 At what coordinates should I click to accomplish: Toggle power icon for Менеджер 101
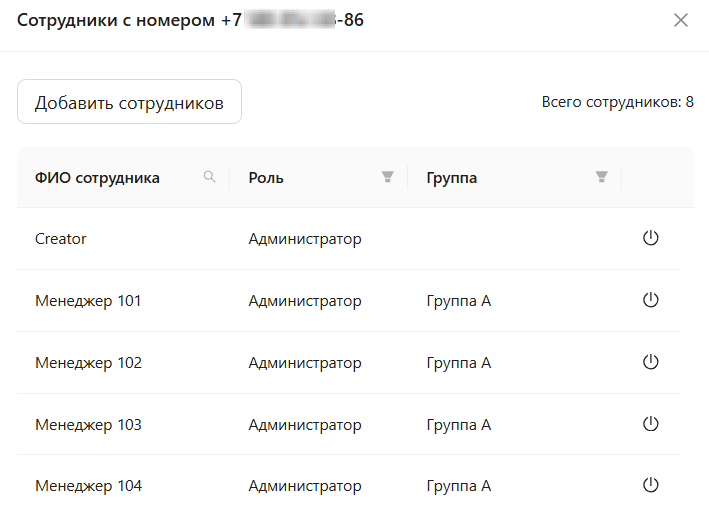[650, 300]
